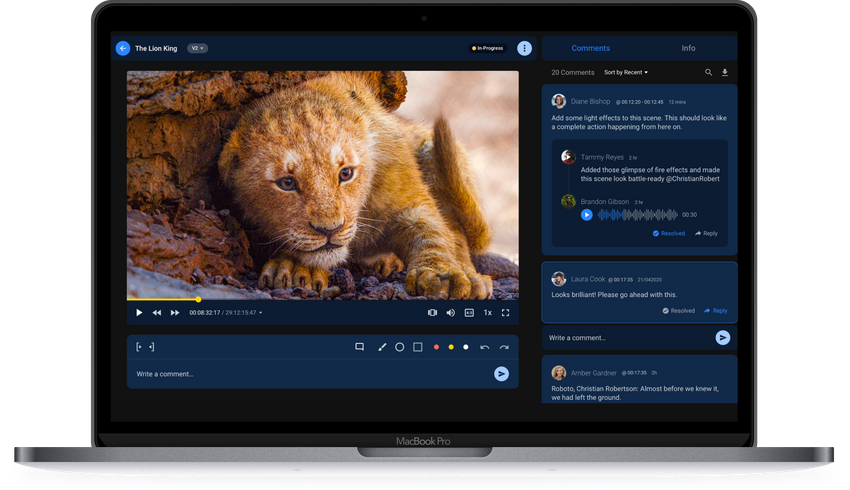Image resolution: width=850 pixels, height=490 pixels.
Task: Undo the last annotation
Action: 485,347
